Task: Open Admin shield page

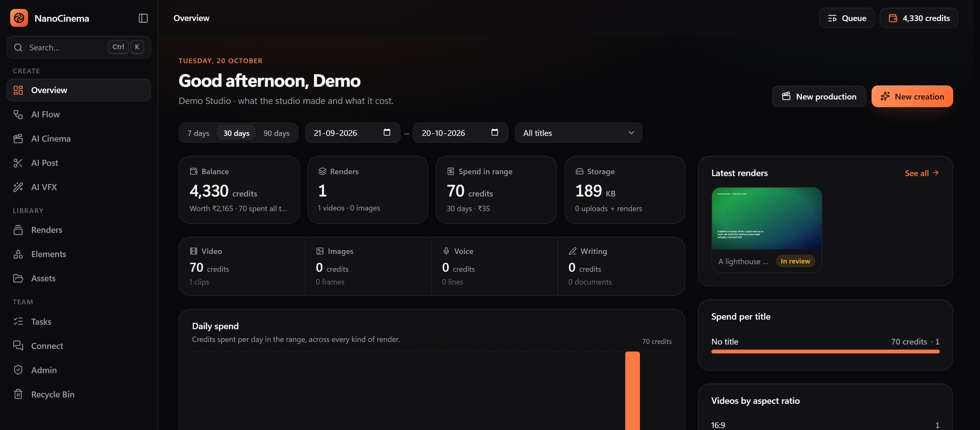Action: pos(79,370)
